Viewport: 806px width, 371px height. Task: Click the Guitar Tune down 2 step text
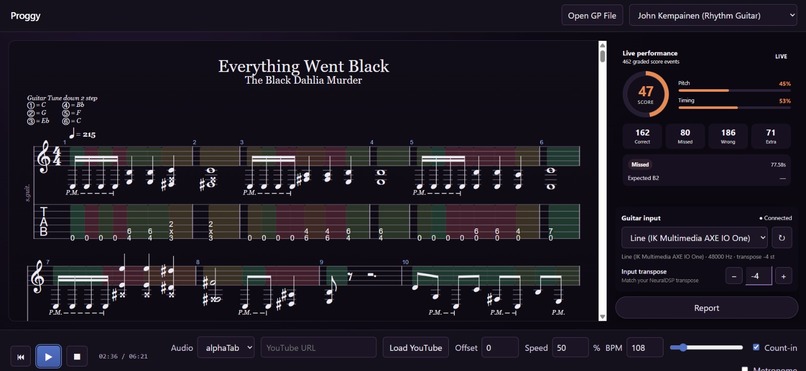coord(62,98)
